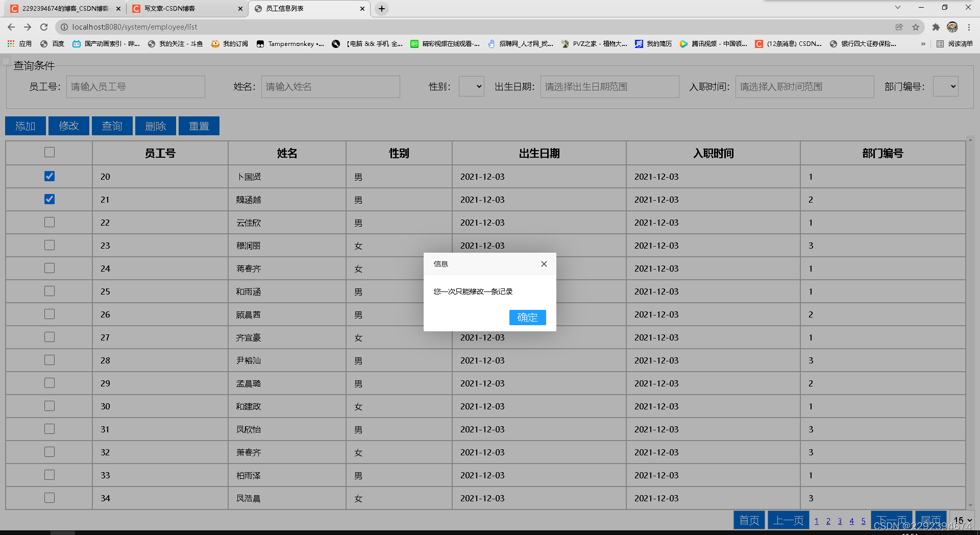Click the table scrollbar up arrow
The width and height of the screenshot is (980, 535).
pos(970,140)
